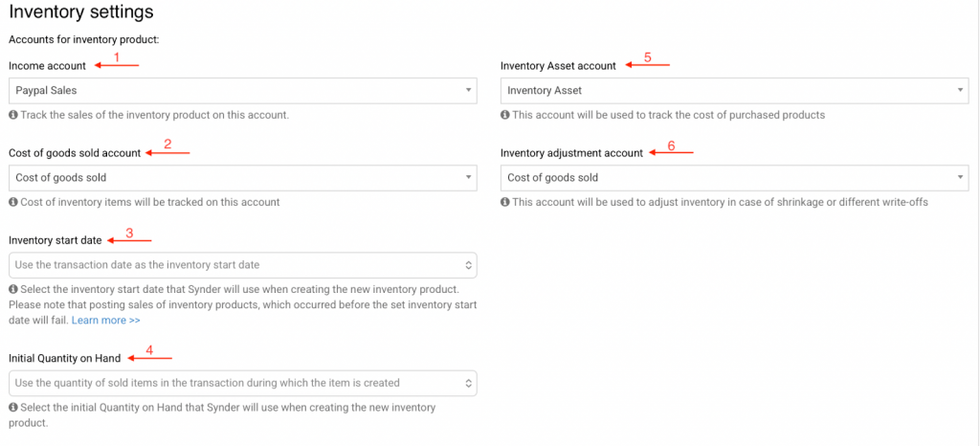Click info icon under Inventory Asset account dropdown
The height and width of the screenshot is (446, 980).
[x=505, y=115]
